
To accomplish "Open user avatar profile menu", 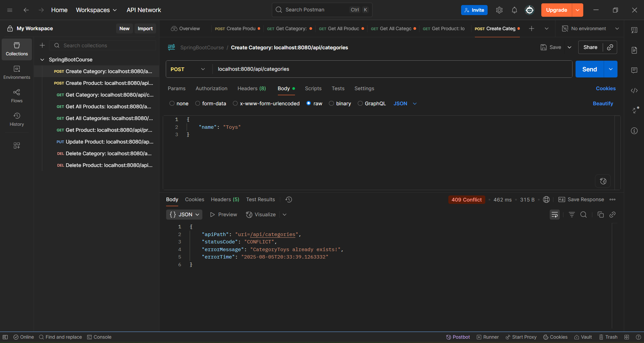I will (x=530, y=10).
